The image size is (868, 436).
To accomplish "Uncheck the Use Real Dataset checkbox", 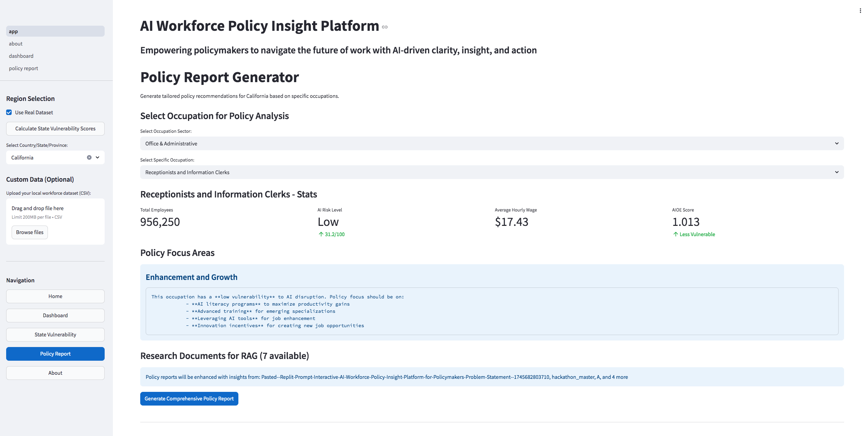I will [x=9, y=112].
